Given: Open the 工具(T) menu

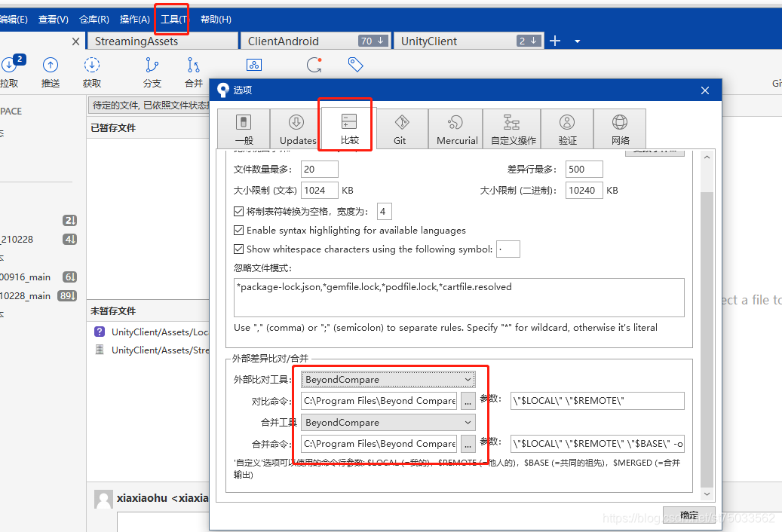Looking at the screenshot, I should (x=171, y=19).
